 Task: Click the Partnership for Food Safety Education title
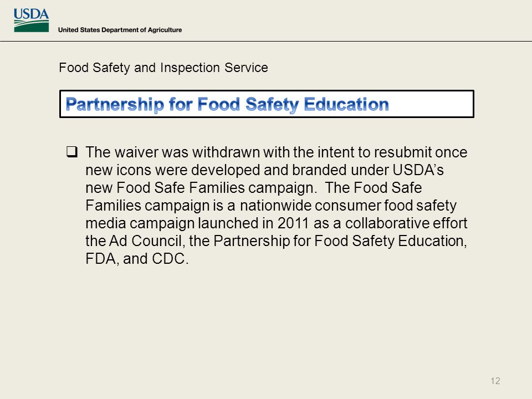(227, 104)
